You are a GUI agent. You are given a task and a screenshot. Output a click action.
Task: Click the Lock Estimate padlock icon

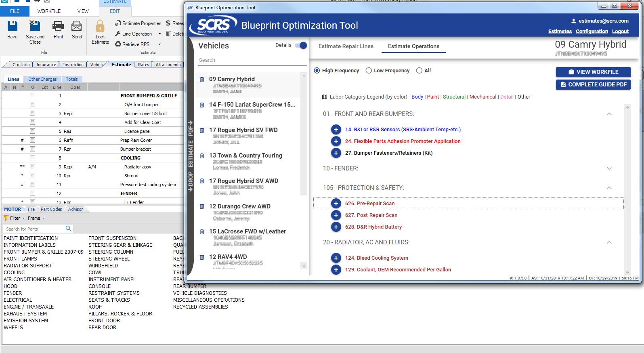pos(100,27)
